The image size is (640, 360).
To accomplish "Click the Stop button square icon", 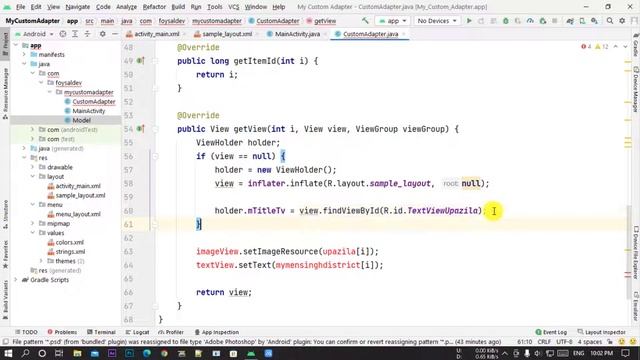I will click(555, 20).
